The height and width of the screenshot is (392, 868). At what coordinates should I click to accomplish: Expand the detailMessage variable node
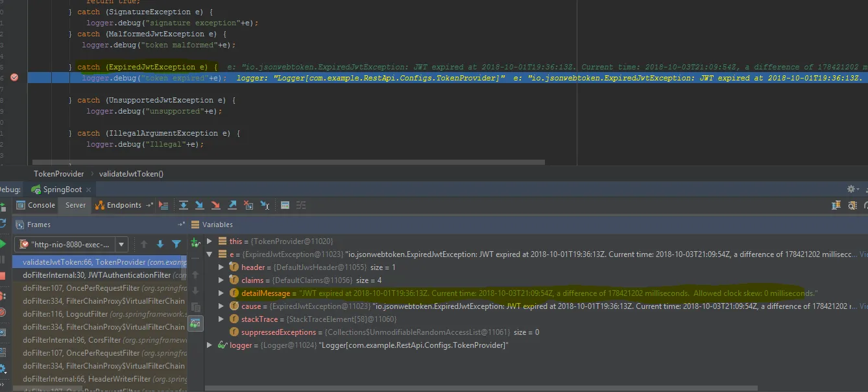(x=221, y=293)
